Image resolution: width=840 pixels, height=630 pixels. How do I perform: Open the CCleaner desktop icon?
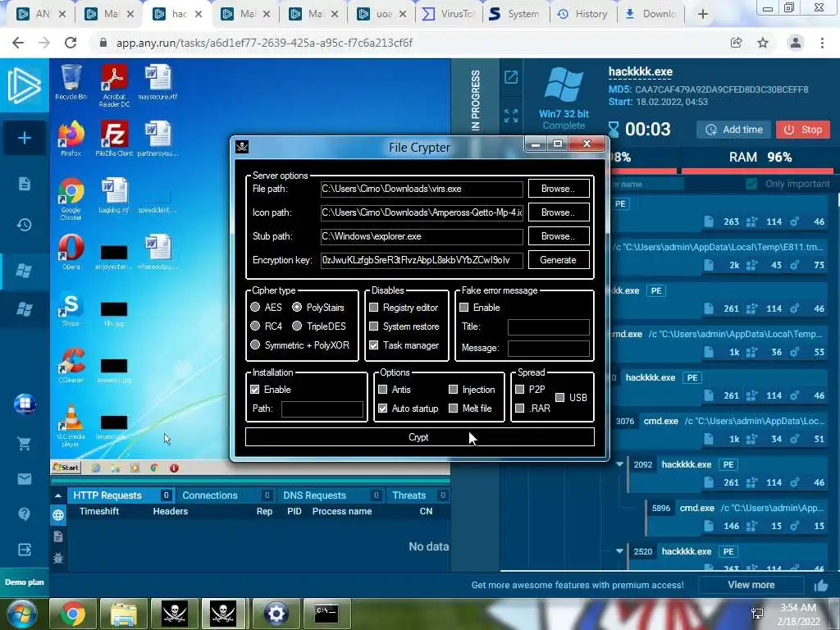coord(71,365)
